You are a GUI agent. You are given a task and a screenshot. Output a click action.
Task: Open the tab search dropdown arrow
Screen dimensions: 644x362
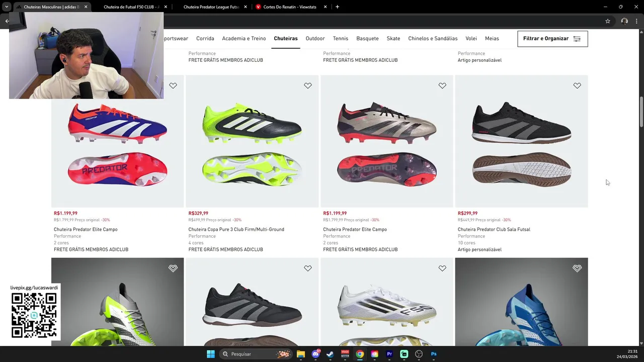tap(6, 7)
